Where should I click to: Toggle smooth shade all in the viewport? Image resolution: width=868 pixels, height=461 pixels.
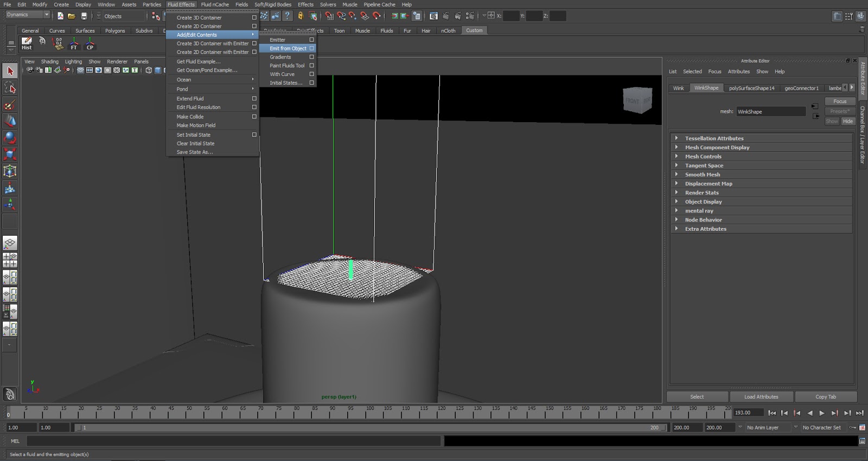pyautogui.click(x=158, y=70)
